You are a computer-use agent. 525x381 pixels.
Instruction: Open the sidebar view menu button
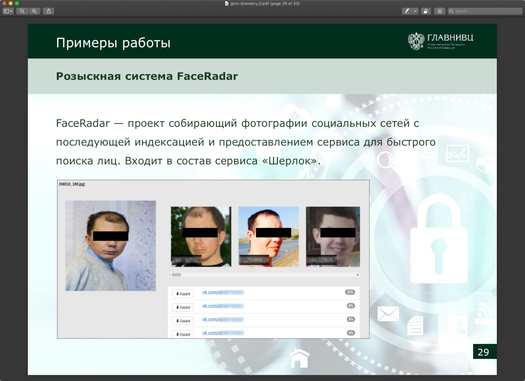(8, 11)
